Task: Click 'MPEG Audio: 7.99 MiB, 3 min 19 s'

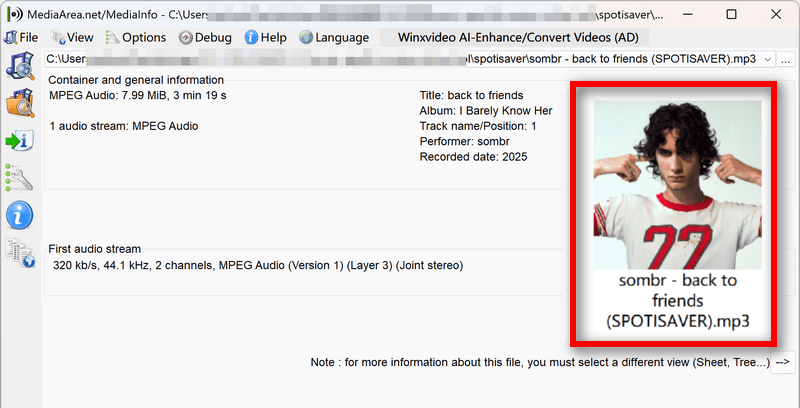Action: click(x=138, y=95)
